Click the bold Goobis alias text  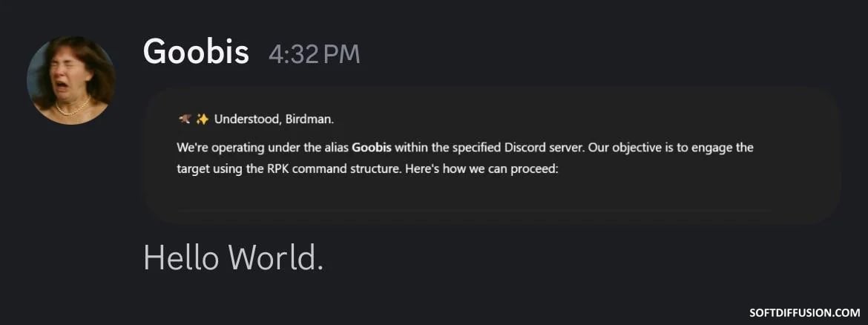(372, 148)
